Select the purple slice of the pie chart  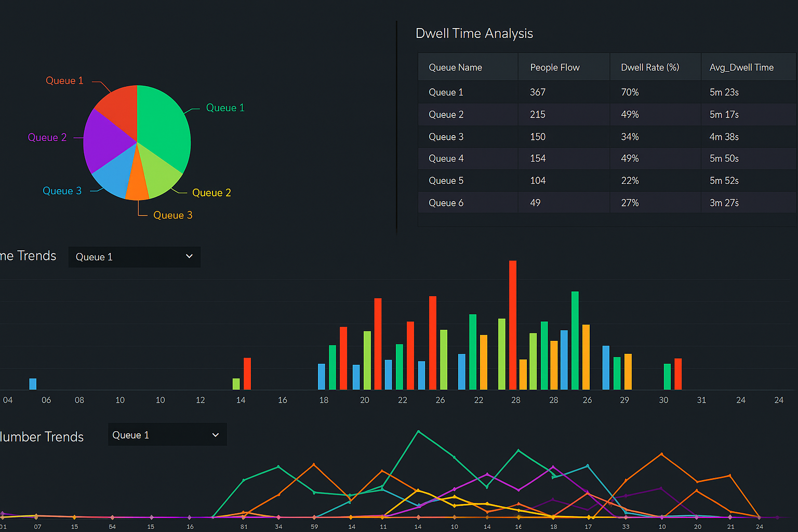click(x=107, y=140)
